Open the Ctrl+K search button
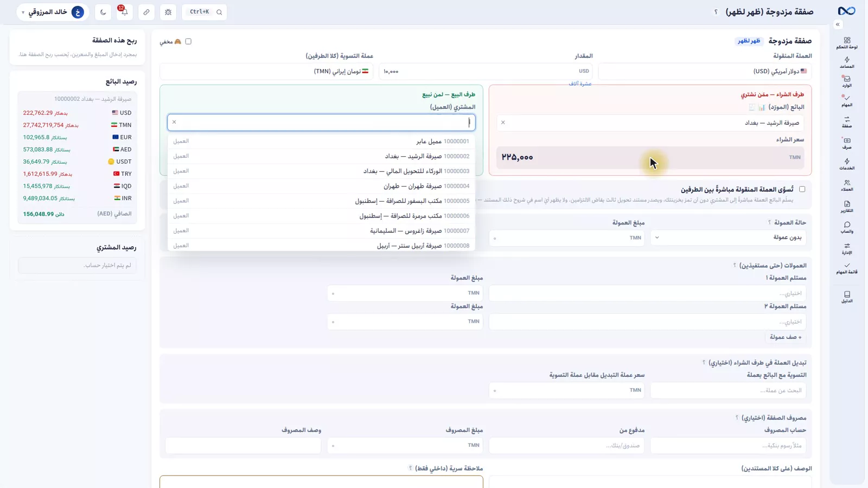 pos(205,12)
